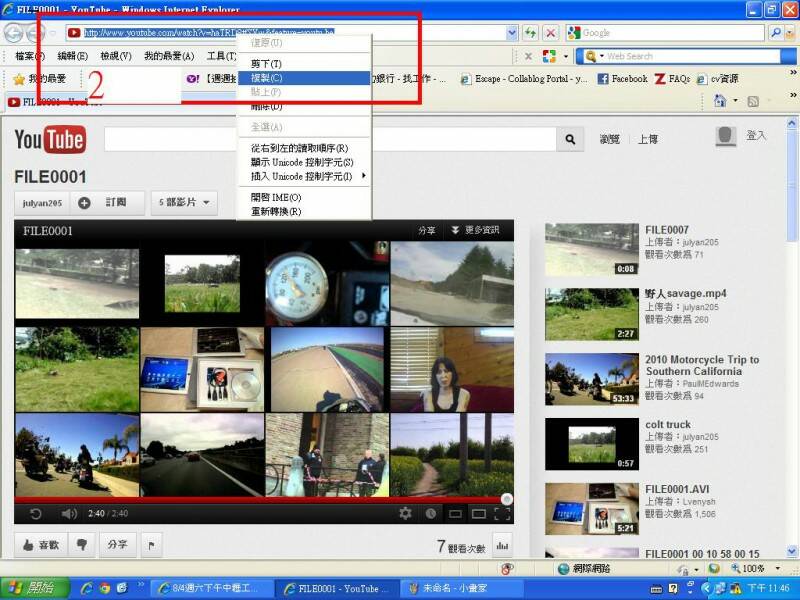Open 2010 Motorcycle Trip to Southern California
The width and height of the screenshot is (800, 600).
coord(702,365)
